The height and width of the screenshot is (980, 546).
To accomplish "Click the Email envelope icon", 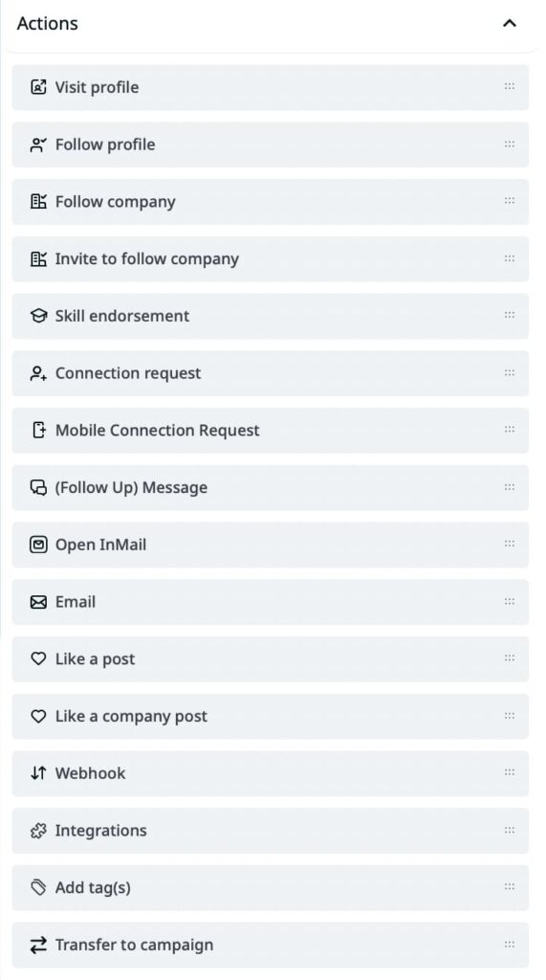I will [x=38, y=602].
